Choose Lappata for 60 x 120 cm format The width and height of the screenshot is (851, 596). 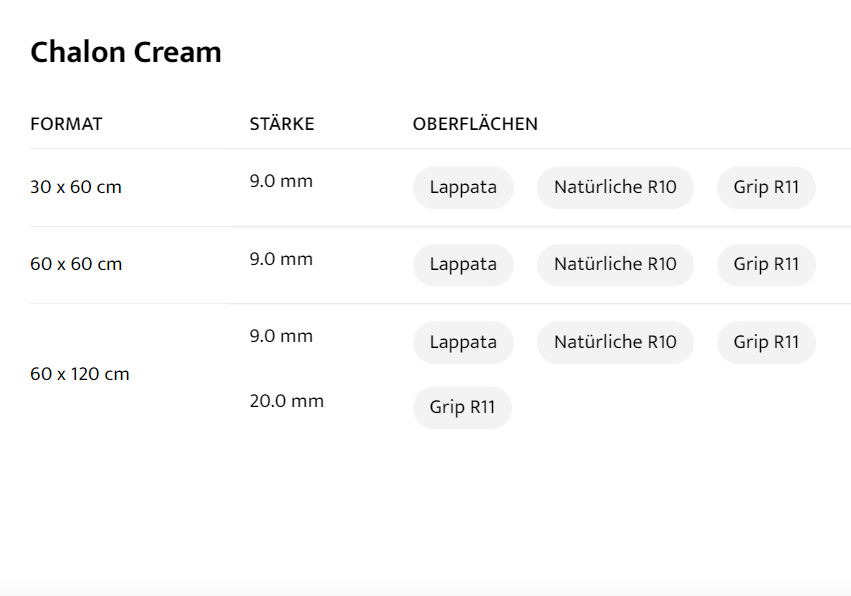[463, 342]
